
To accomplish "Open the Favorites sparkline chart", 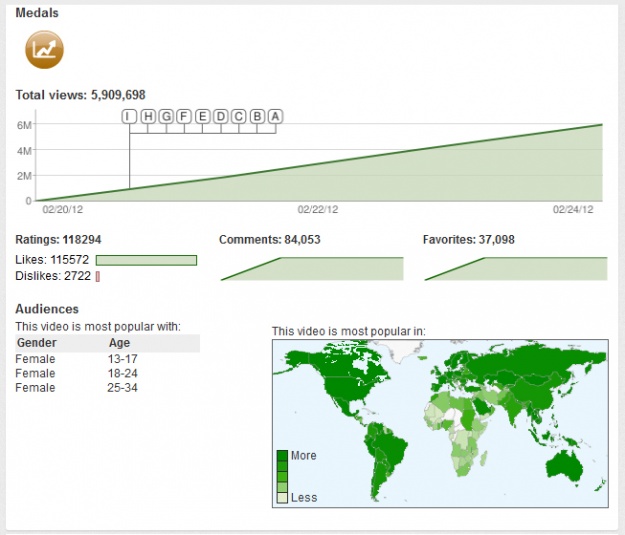I will tap(515, 269).
